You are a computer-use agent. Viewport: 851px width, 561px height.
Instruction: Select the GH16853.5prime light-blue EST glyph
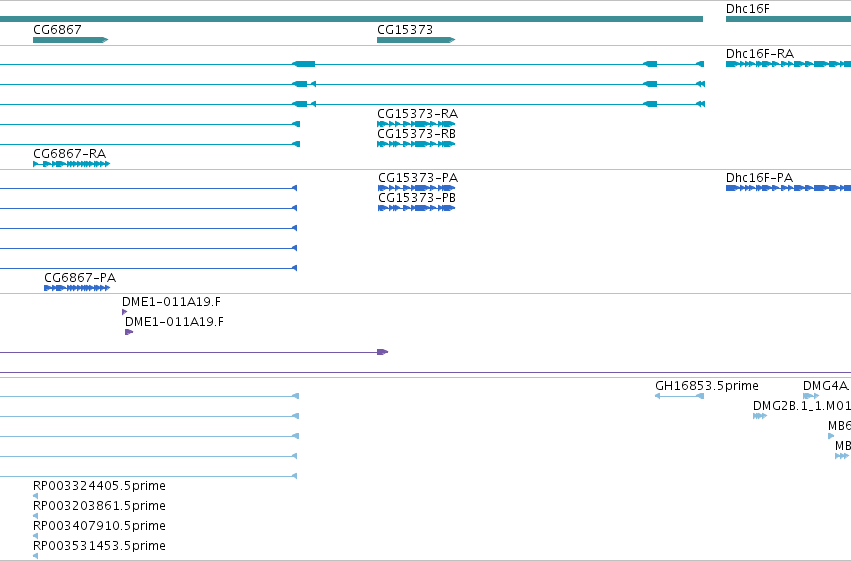coord(679,396)
